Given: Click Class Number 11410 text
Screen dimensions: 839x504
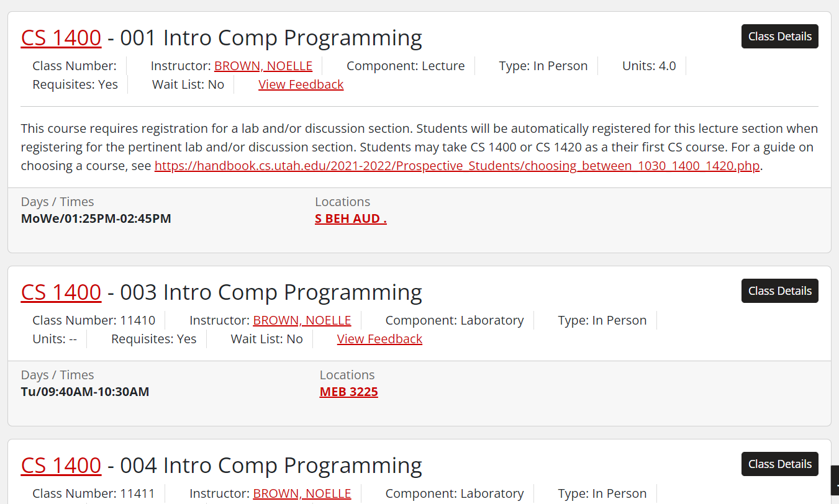Looking at the screenshot, I should [94, 320].
